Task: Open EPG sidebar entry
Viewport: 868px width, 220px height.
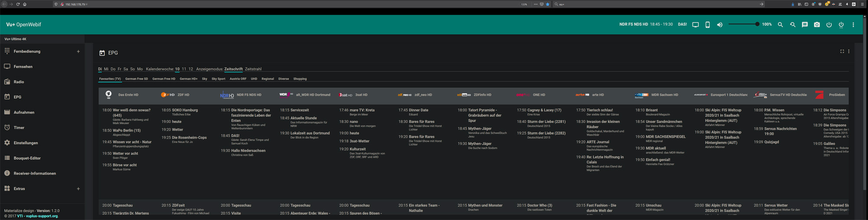Action: coord(17,97)
